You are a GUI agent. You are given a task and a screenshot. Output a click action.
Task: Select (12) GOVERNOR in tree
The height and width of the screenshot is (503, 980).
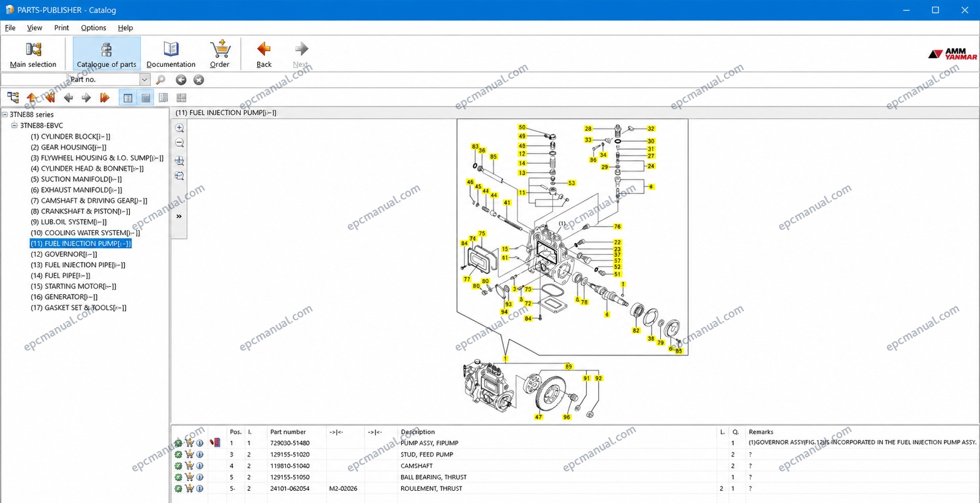64,254
